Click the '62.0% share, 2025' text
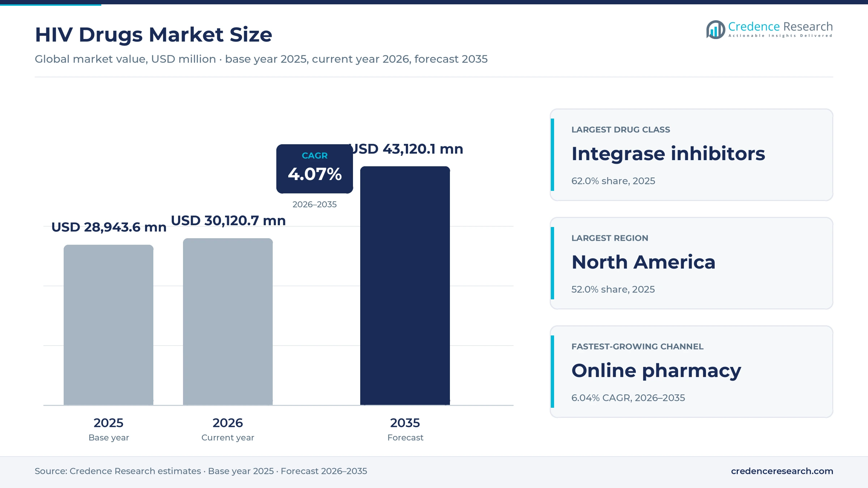868x488 pixels. tap(613, 181)
